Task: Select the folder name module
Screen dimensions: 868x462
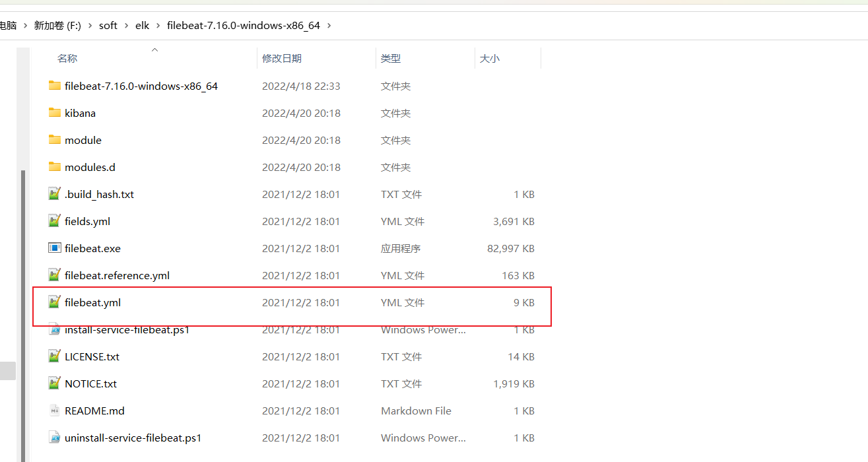Action: pyautogui.click(x=83, y=140)
